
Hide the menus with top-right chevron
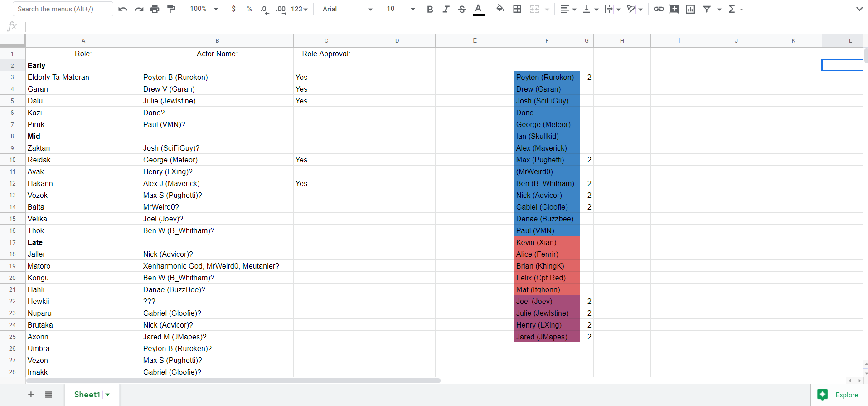[859, 9]
